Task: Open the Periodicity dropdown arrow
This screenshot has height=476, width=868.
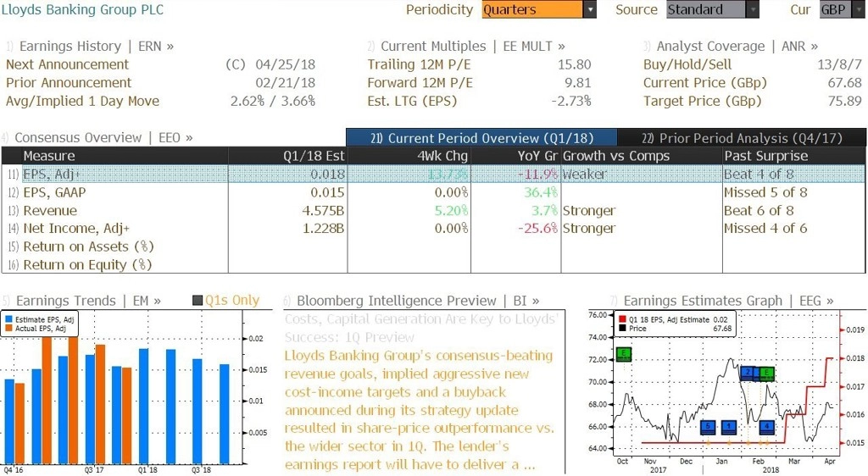Action: pos(590,9)
